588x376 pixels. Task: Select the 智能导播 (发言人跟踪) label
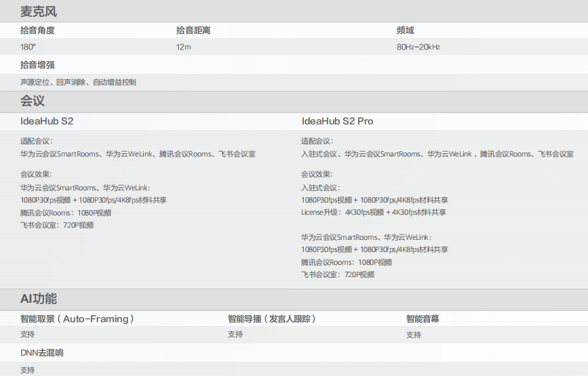(272, 319)
